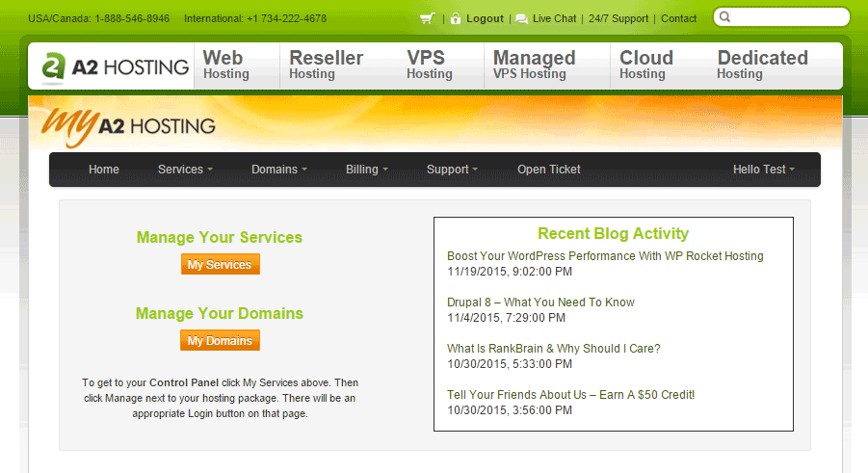Screen dimensions: 868x473
Task: Click the 11/19/2015, 9:02:00 PM timestamp
Action: (510, 272)
